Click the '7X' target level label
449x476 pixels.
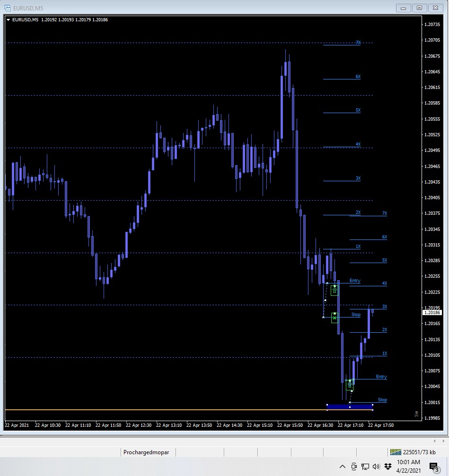358,43
